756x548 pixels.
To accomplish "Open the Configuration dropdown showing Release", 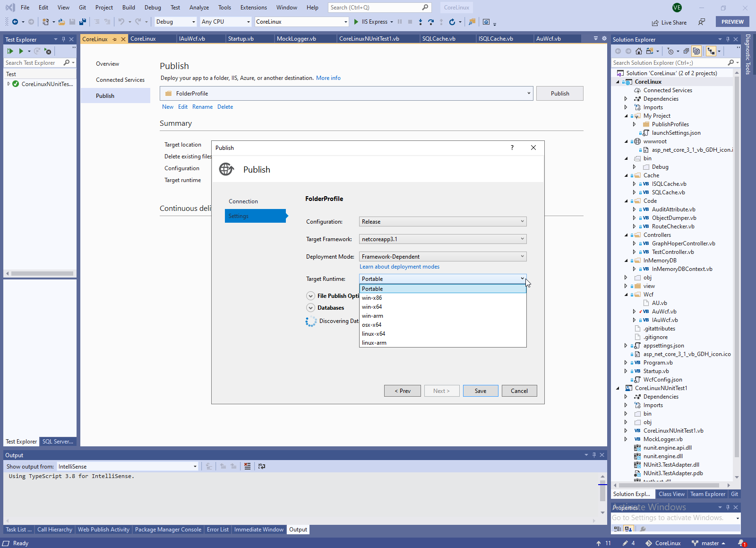I will (442, 222).
